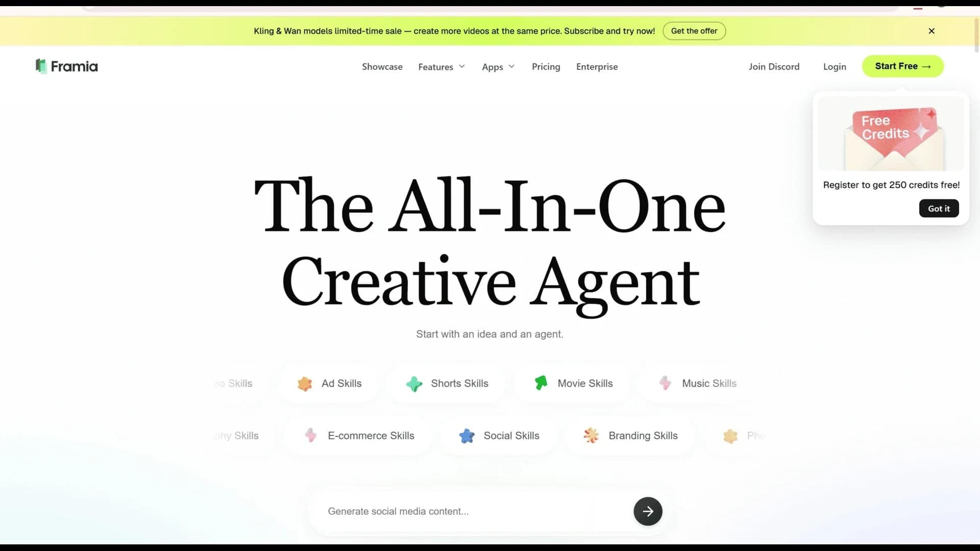
Task: Select the E-commerce Skills label
Action: [371, 436]
